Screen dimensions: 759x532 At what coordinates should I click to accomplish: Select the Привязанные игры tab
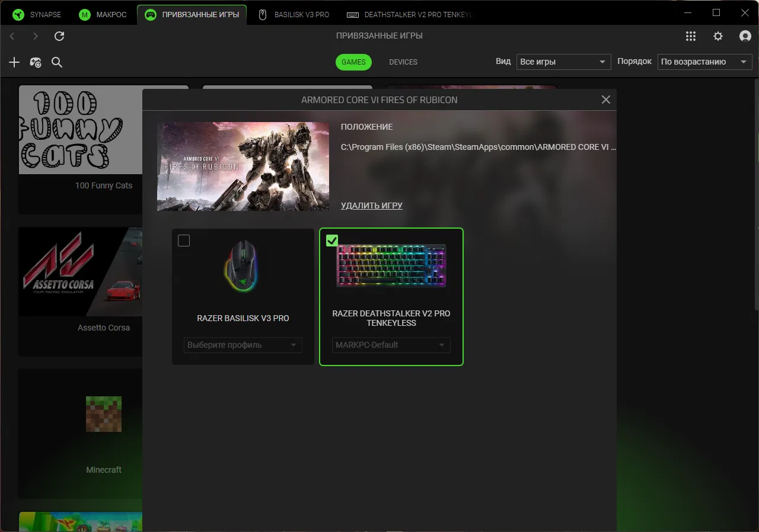coord(192,14)
